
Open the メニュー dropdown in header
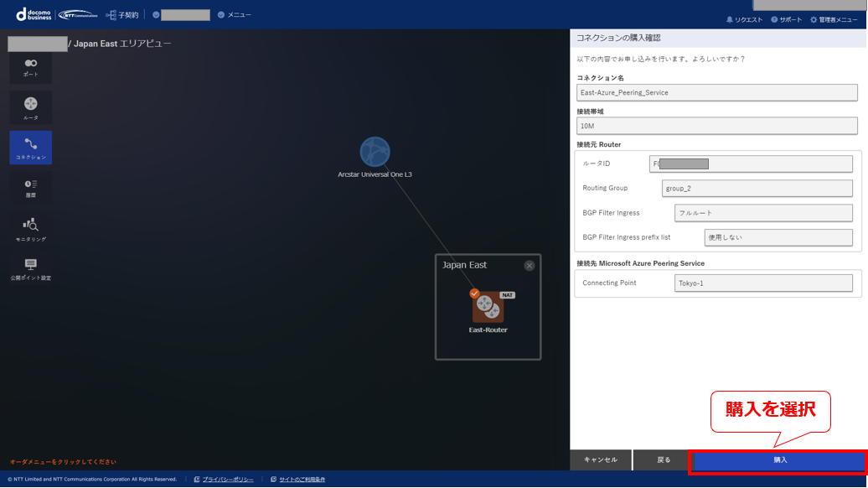pos(235,15)
